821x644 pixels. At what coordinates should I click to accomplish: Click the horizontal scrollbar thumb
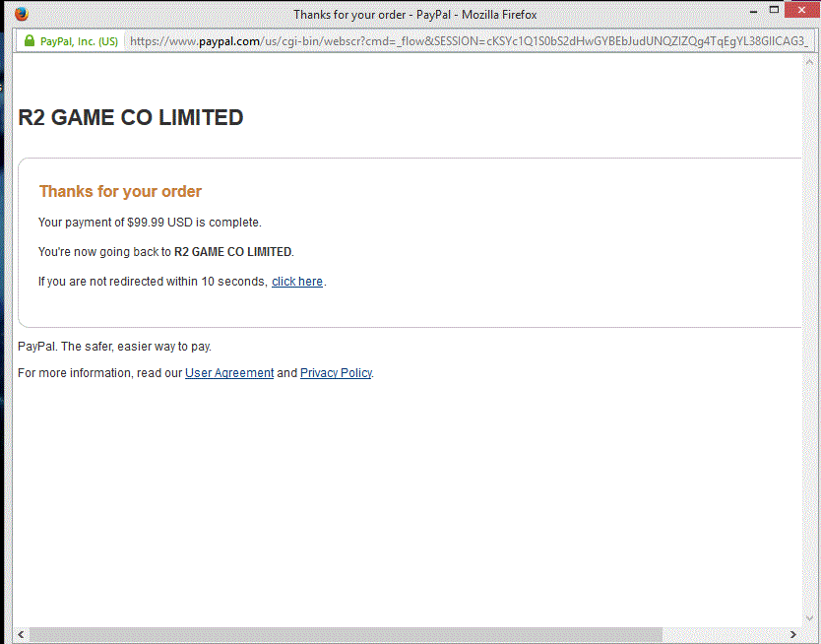[345, 634]
